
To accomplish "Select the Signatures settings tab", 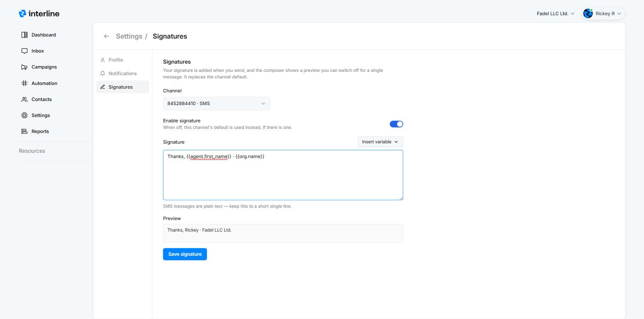I will pos(122,87).
